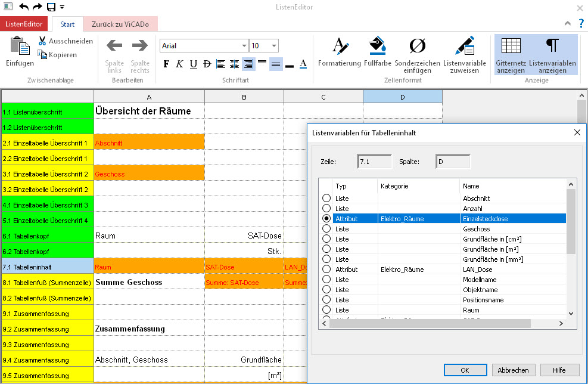588x384 pixels.
Task: Select the radio button for LAN_Dose
Action: pos(326,269)
